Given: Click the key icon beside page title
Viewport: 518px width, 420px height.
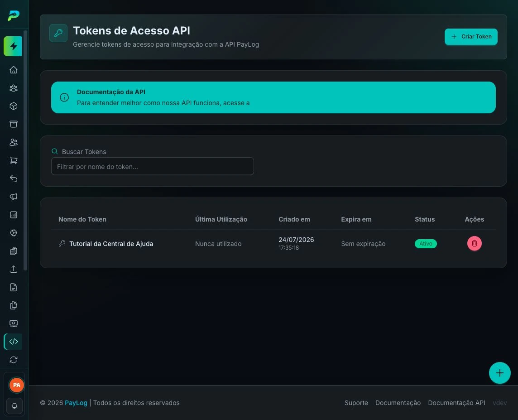Looking at the screenshot, I should 58,33.
